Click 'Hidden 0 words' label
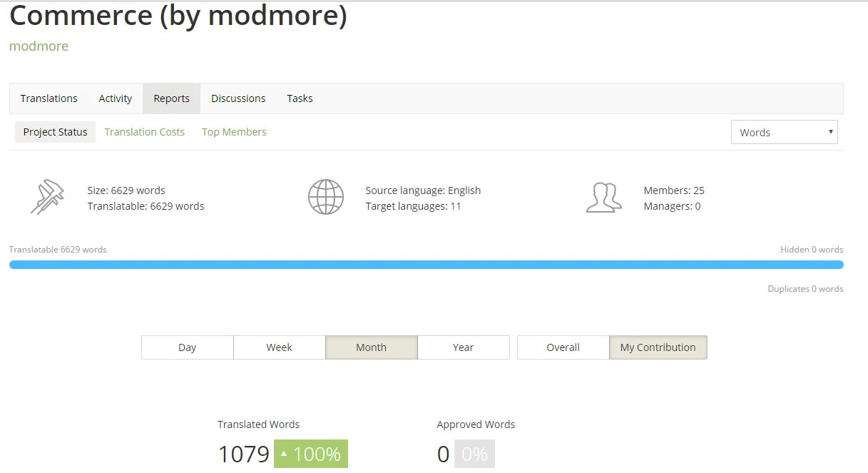 pyautogui.click(x=812, y=250)
